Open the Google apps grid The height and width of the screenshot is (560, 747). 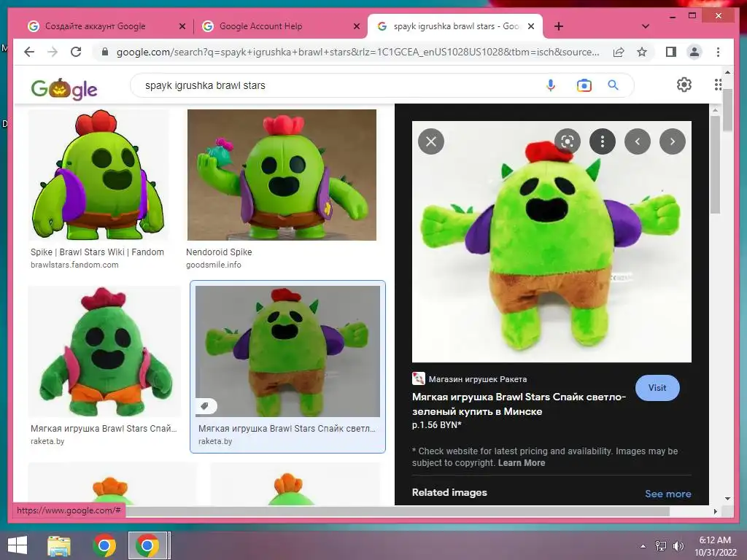[718, 85]
